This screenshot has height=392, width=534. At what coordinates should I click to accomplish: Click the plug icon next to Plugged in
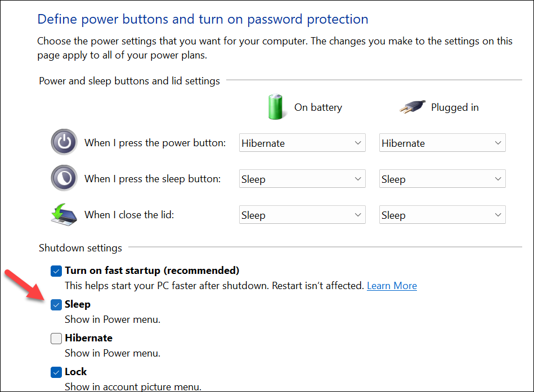point(411,106)
